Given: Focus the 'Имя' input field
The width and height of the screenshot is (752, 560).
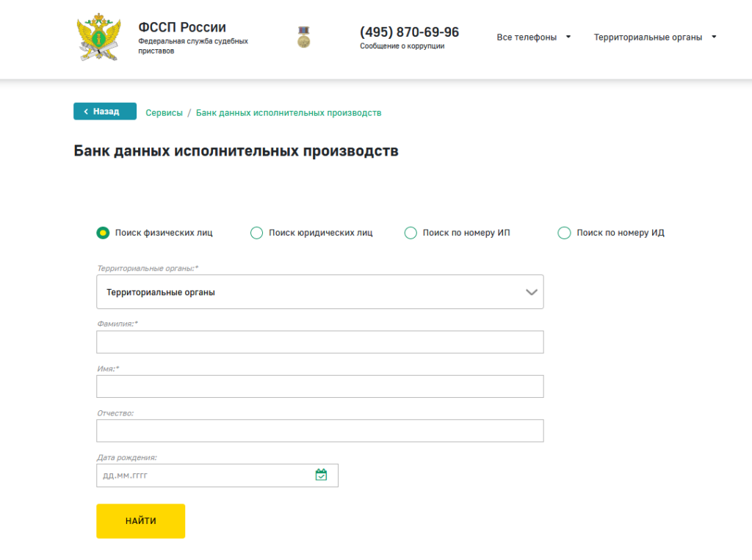Looking at the screenshot, I should click(320, 387).
